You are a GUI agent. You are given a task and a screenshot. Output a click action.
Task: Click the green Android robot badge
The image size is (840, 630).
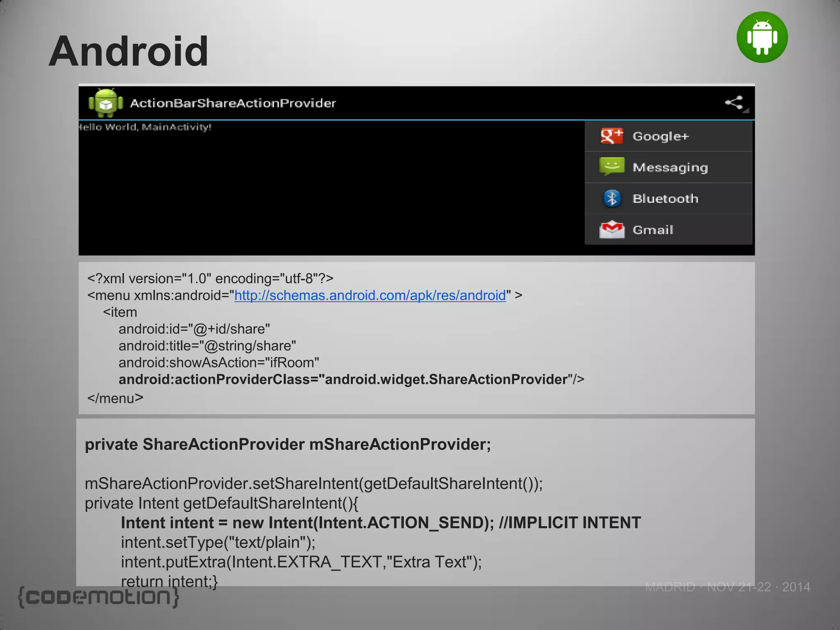click(762, 37)
